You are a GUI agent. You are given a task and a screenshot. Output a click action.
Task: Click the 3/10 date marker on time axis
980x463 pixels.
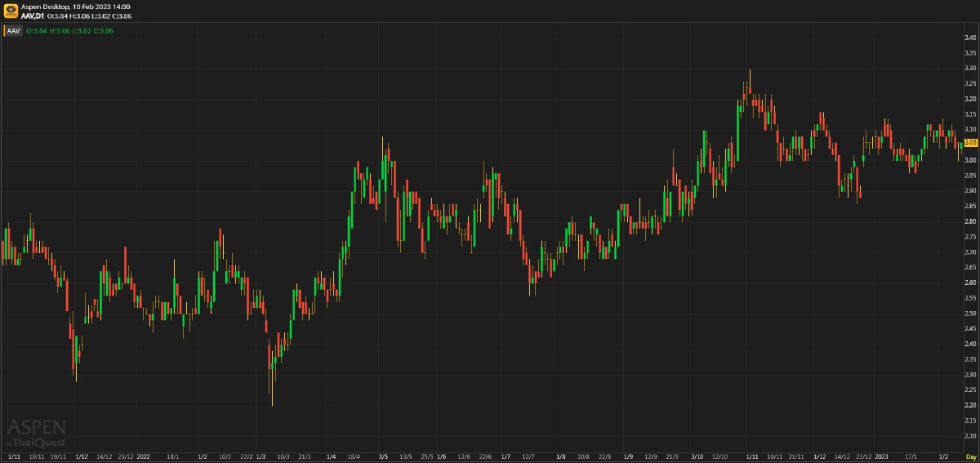697,456
